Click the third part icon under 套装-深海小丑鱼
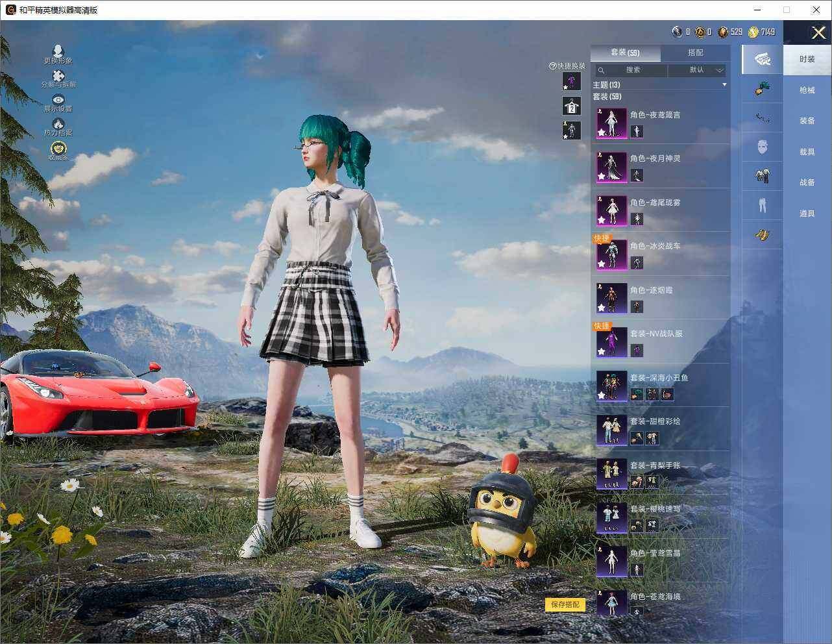This screenshot has width=832, height=644. [x=667, y=394]
